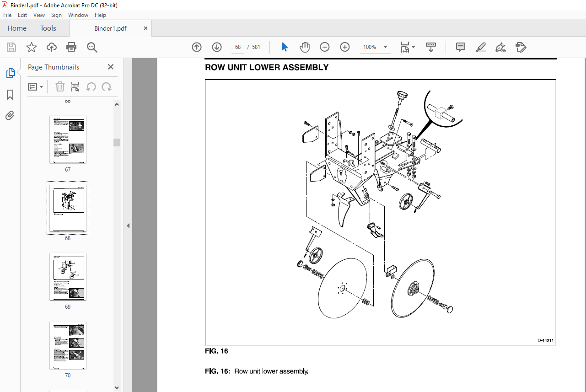Open the Sign menu

56,15
